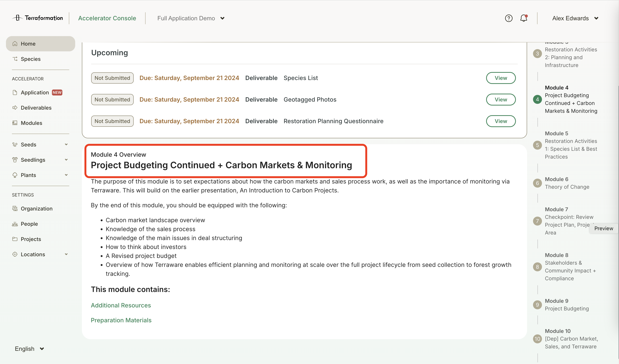619x364 pixels.
Task: Expand the Seedlings submenu
Action: 66,160
